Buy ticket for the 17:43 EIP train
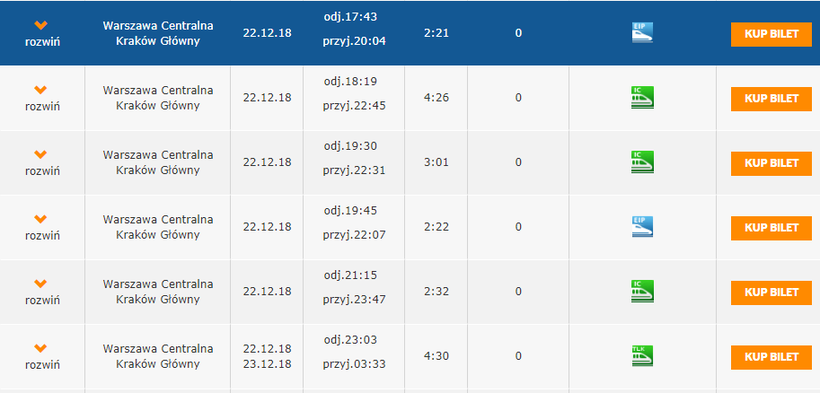Viewport: 820px width, 393px height. [x=771, y=34]
